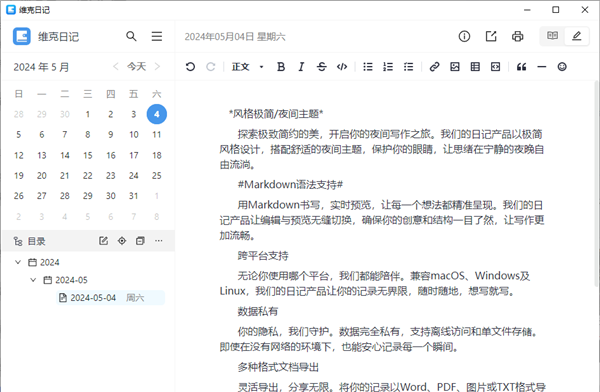Image resolution: width=600 pixels, height=392 pixels.
Task: Insert a block quote
Action: [521, 67]
